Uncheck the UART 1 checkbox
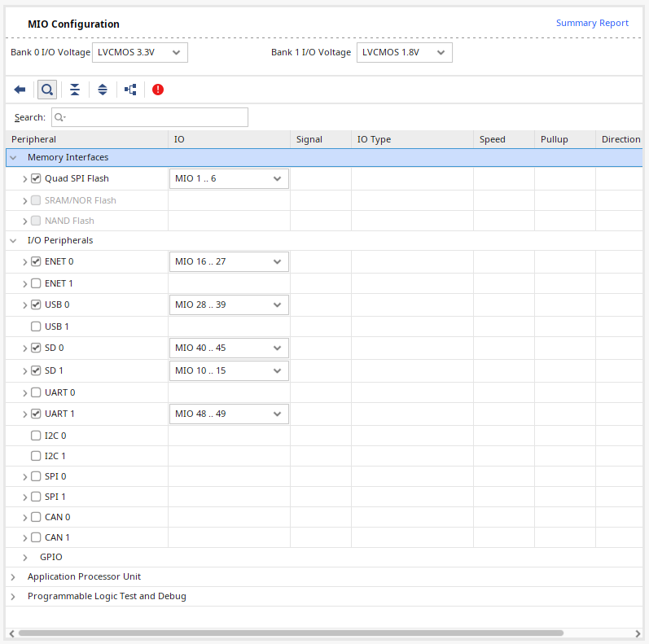The height and width of the screenshot is (644, 649). click(36, 414)
